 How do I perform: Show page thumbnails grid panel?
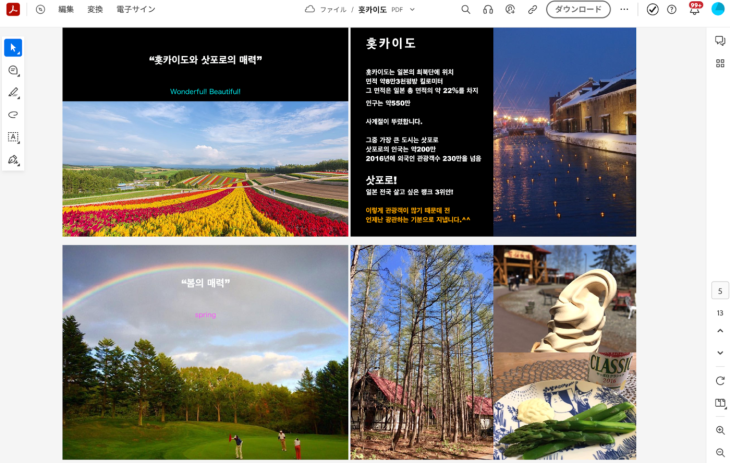tap(719, 63)
